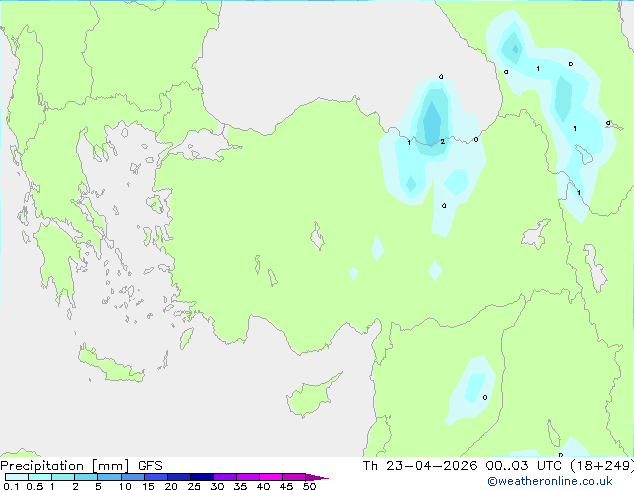Select the 25–30 mm dark blue swatch

[x=201, y=477]
